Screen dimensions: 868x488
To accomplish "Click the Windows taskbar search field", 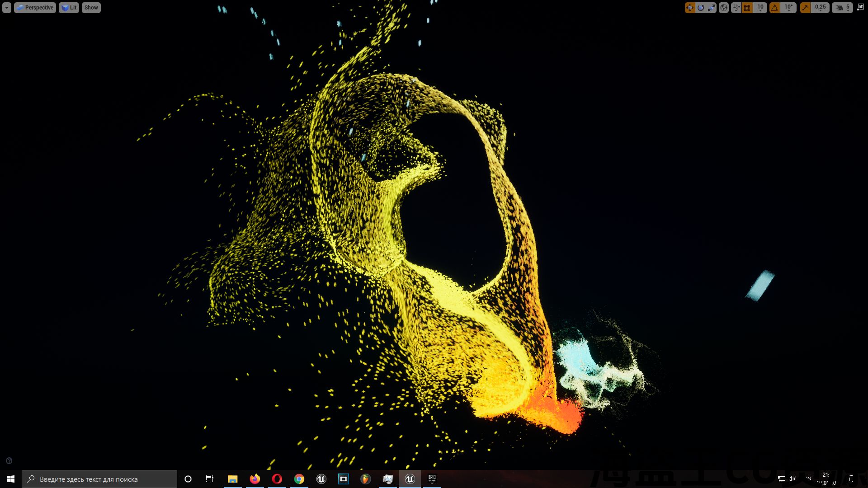I will (99, 479).
